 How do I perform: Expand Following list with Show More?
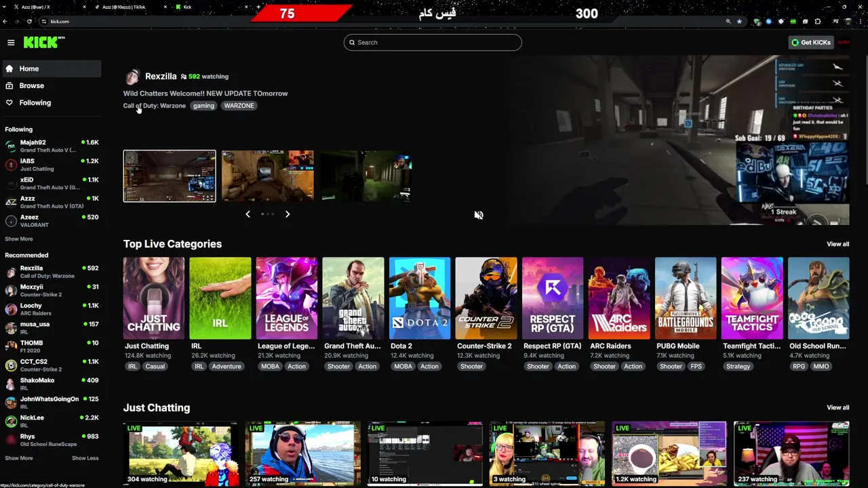point(19,239)
